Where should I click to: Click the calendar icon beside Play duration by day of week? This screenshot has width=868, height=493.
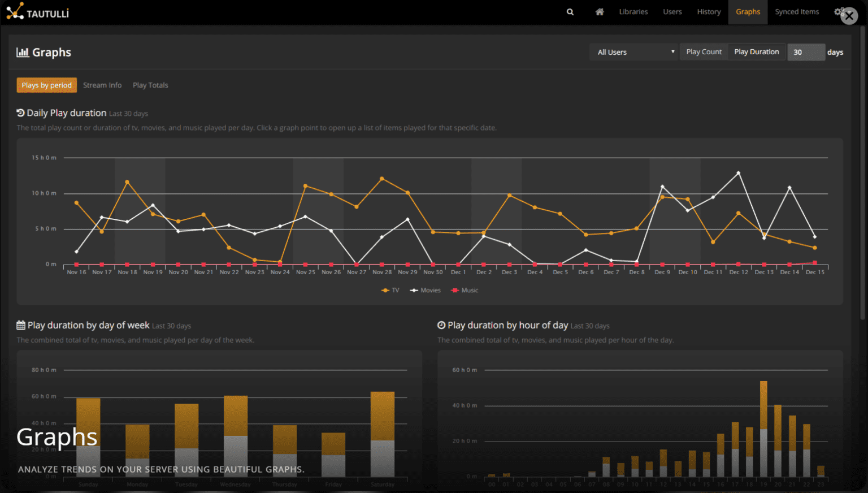click(x=20, y=325)
